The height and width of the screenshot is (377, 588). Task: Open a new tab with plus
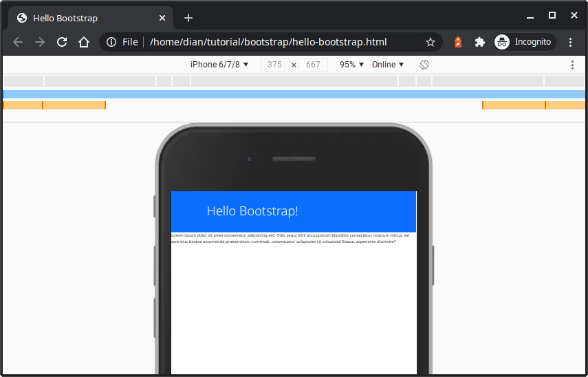188,18
